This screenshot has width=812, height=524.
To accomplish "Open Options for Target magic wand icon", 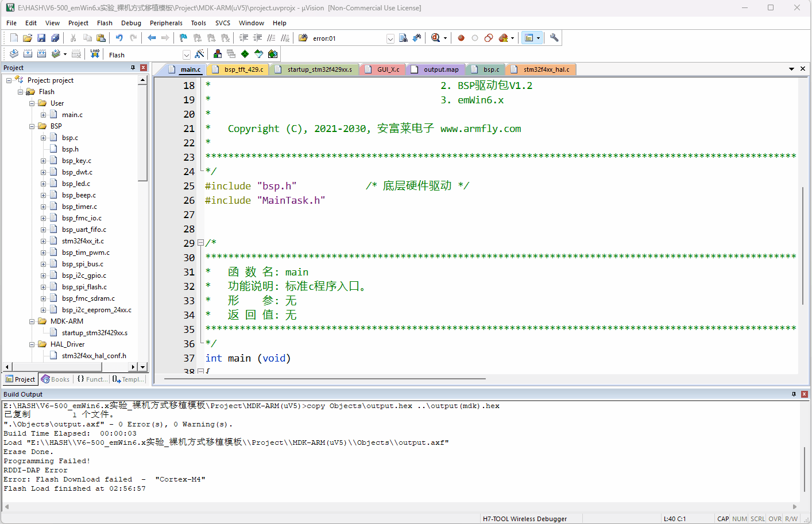I will coord(199,54).
